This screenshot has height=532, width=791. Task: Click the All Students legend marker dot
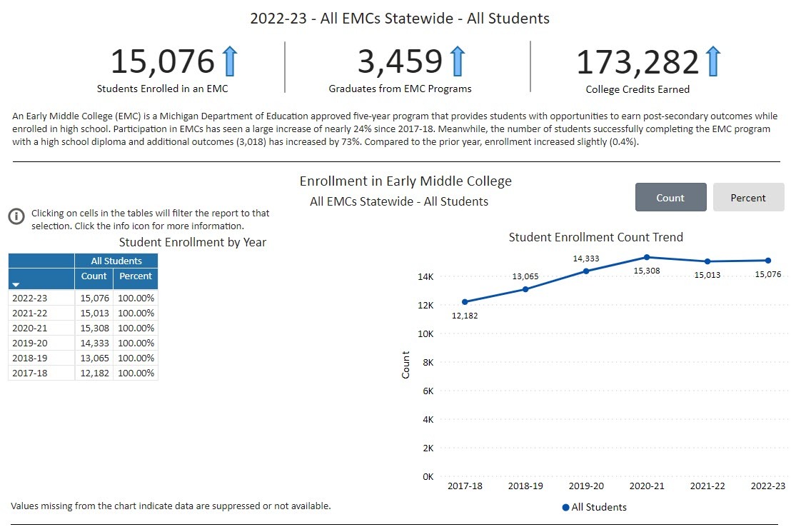(x=566, y=508)
